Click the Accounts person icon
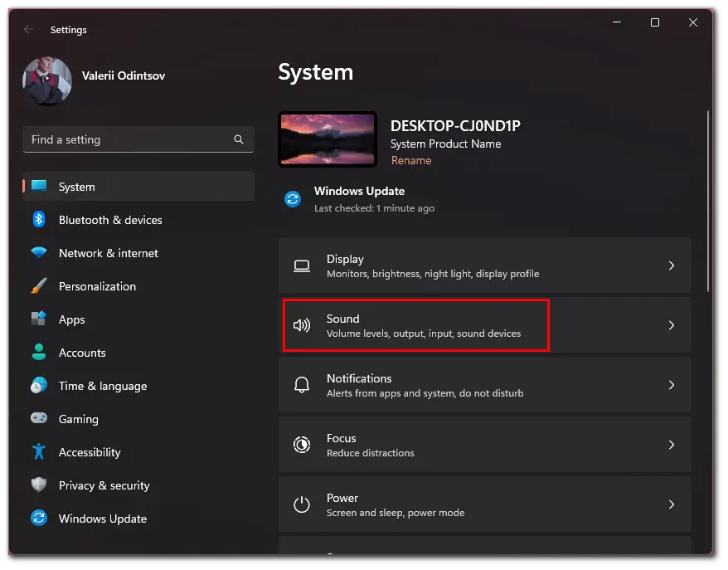Viewport: 728px width, 570px height. [39, 352]
